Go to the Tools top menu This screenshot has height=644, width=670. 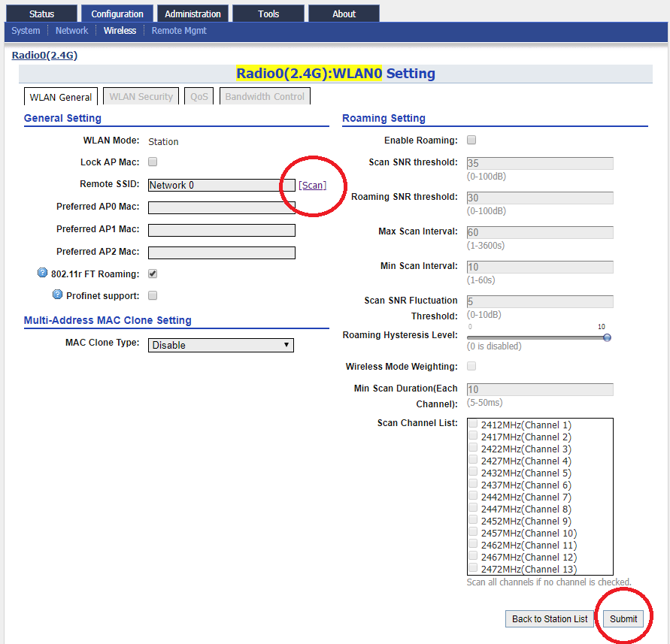268,14
